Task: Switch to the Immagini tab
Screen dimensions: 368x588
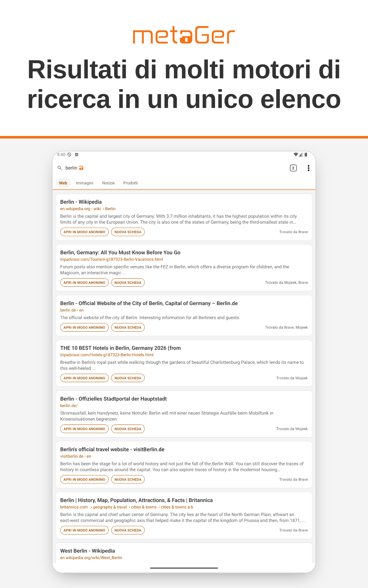Action: [84, 183]
